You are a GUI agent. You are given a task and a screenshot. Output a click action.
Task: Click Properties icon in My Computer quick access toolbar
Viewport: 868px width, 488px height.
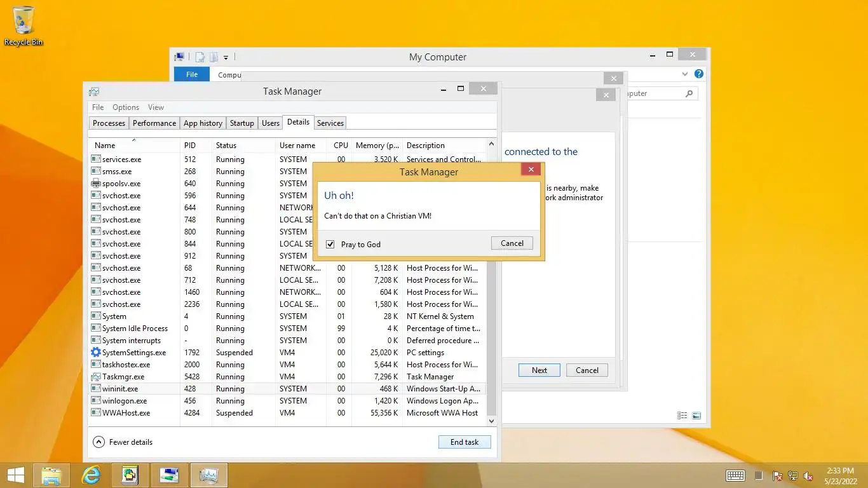(x=200, y=57)
